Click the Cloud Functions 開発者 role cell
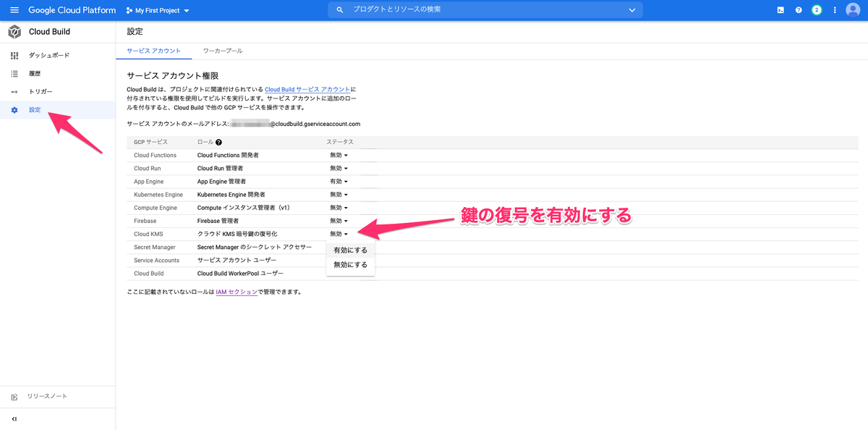This screenshot has width=868, height=430. click(x=228, y=156)
